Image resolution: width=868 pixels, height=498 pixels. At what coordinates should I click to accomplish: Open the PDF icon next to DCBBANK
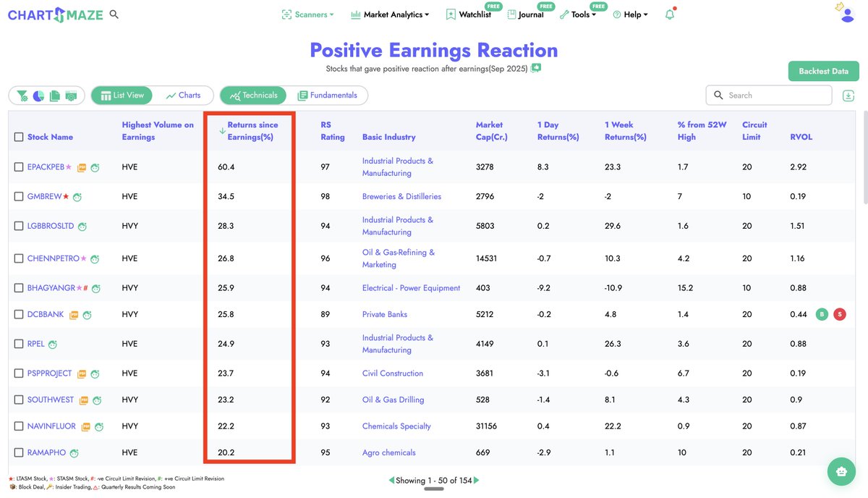click(74, 315)
